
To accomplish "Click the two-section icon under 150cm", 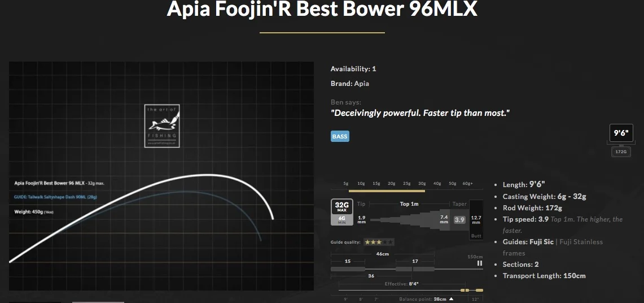I will [x=479, y=263].
